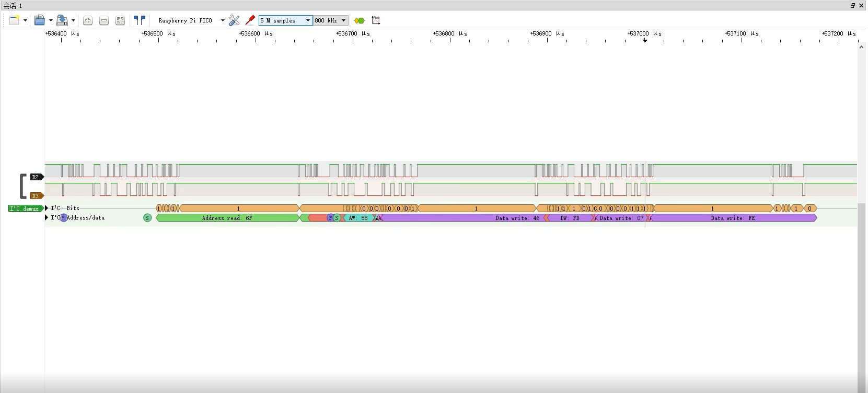Click the D2 channel label
Image resolution: width=868 pixels, height=393 pixels.
pos(37,177)
